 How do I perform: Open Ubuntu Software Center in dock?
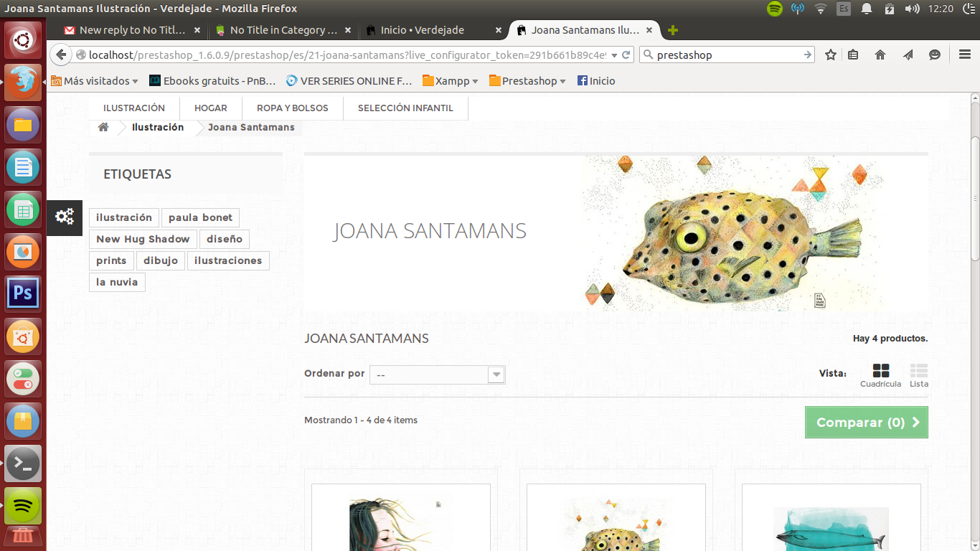24,336
